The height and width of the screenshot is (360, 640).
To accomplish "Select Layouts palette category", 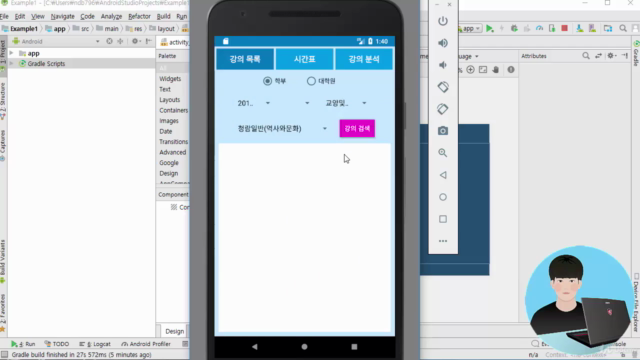I will [x=169, y=100].
